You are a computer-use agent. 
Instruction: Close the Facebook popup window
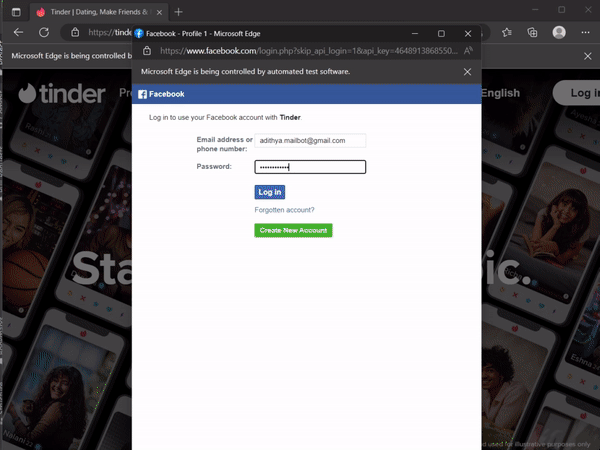click(468, 34)
